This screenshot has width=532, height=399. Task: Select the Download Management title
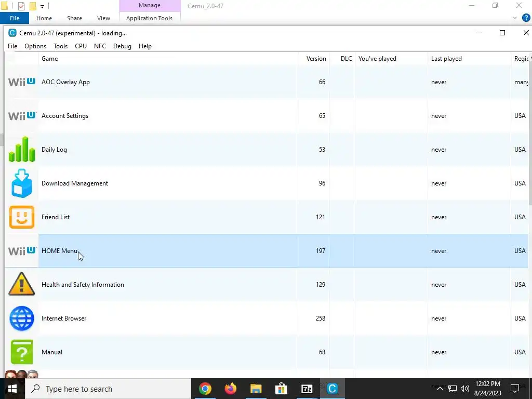(75, 183)
